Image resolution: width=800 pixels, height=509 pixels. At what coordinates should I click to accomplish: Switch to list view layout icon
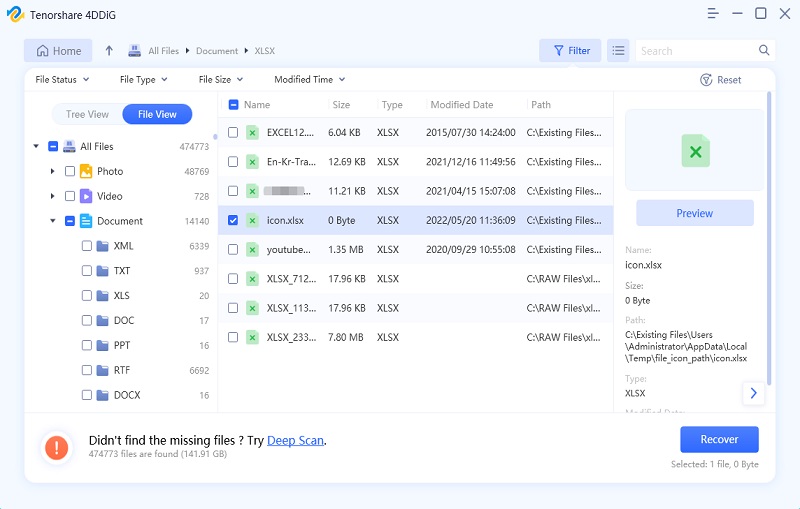pos(618,51)
